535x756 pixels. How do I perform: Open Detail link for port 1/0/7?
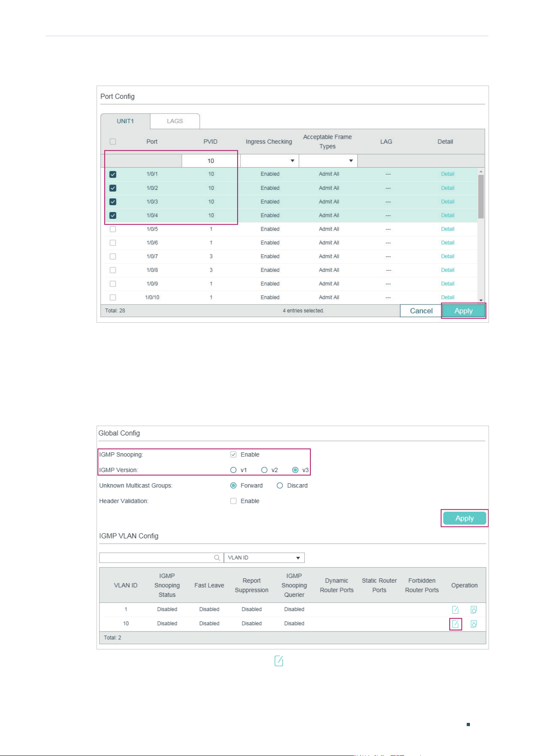(448, 256)
